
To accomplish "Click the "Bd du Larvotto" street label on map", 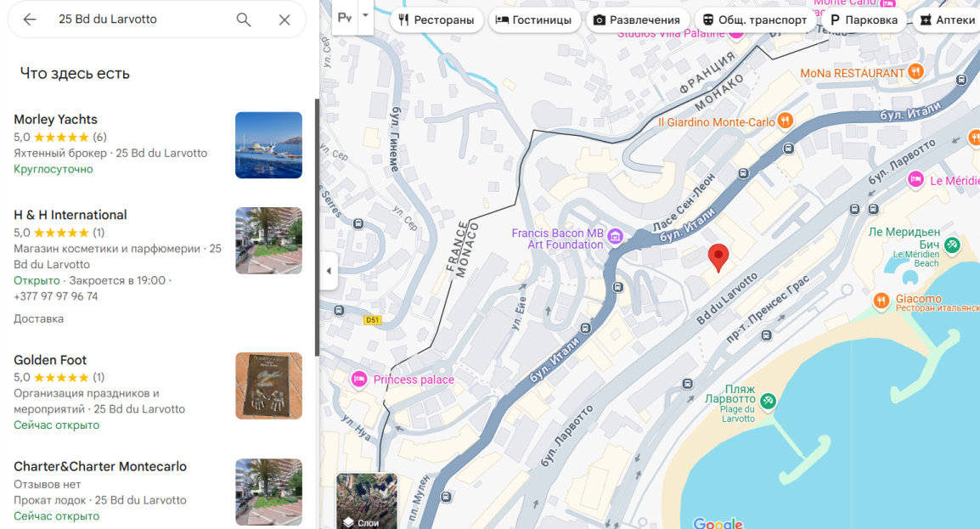I will [x=727, y=299].
